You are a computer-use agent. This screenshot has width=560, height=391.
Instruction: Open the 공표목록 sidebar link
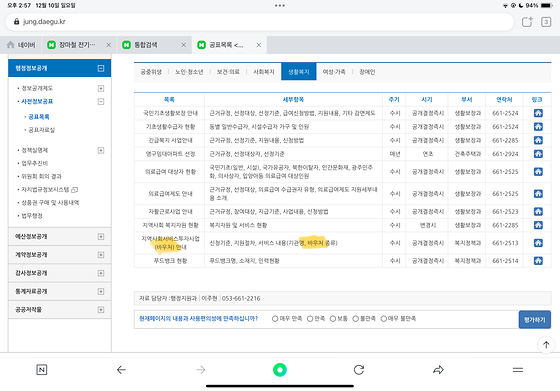(x=39, y=117)
